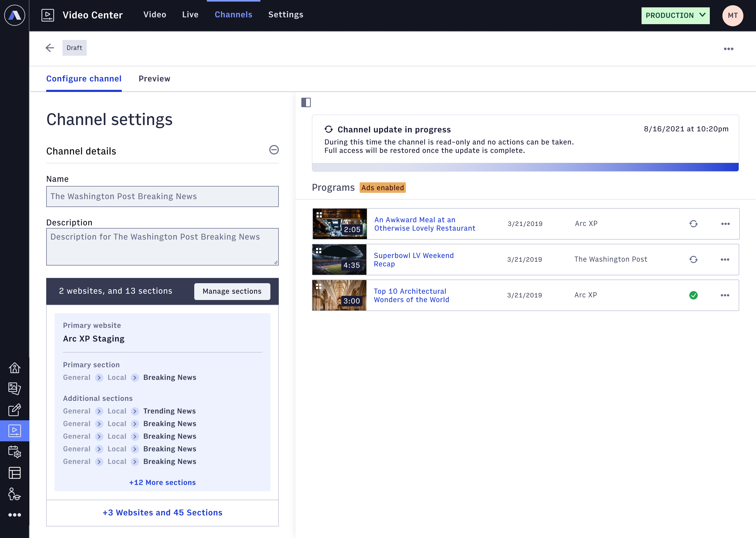
Task: Click the channel update progress bar
Action: point(525,167)
